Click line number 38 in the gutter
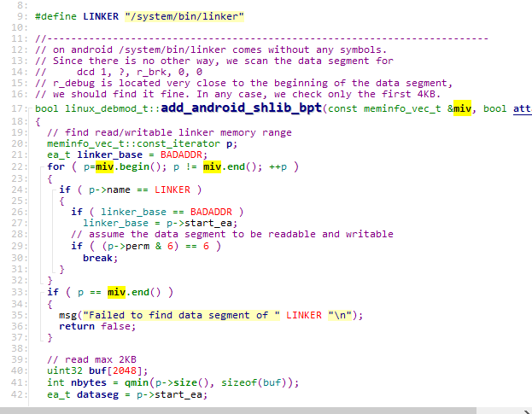This screenshot has width=532, height=414. point(20,348)
